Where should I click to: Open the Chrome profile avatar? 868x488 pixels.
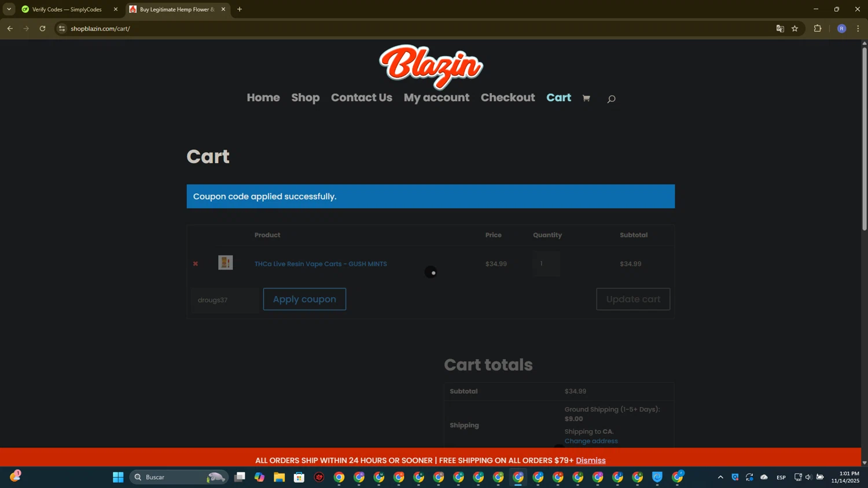pyautogui.click(x=842, y=28)
